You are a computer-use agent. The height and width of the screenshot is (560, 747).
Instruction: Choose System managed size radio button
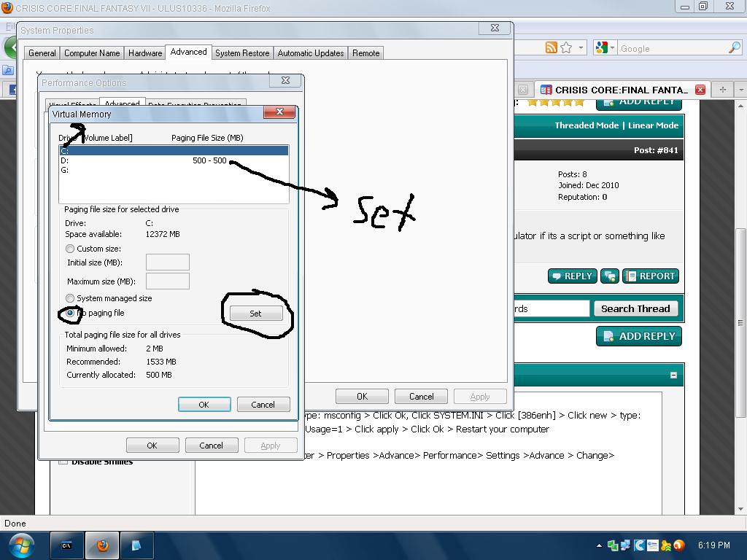70,298
